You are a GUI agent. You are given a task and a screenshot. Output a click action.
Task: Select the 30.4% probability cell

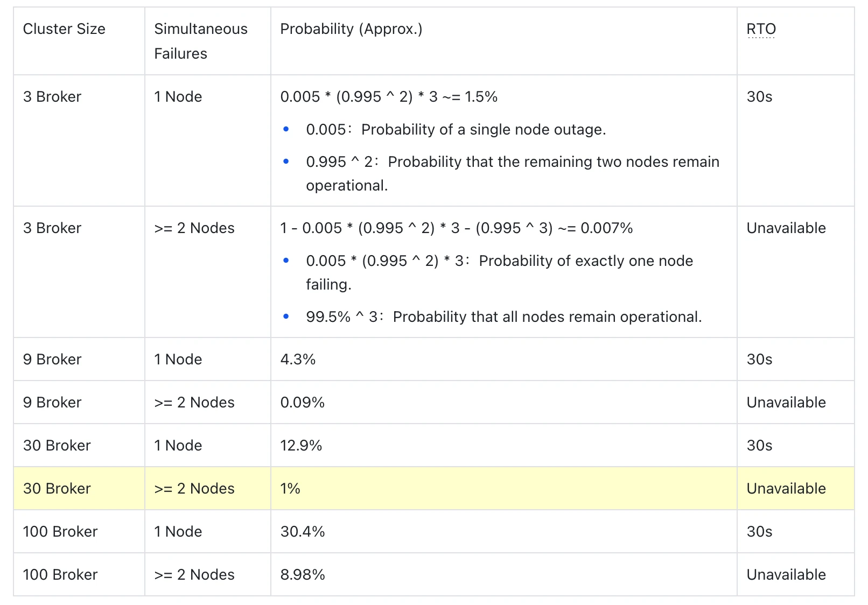(302, 532)
